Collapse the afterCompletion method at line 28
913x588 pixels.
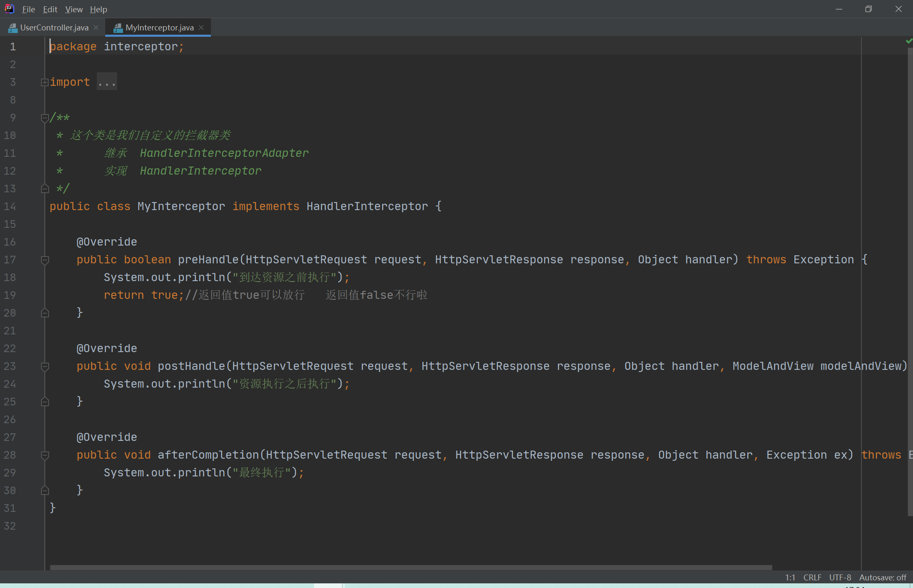click(x=45, y=455)
